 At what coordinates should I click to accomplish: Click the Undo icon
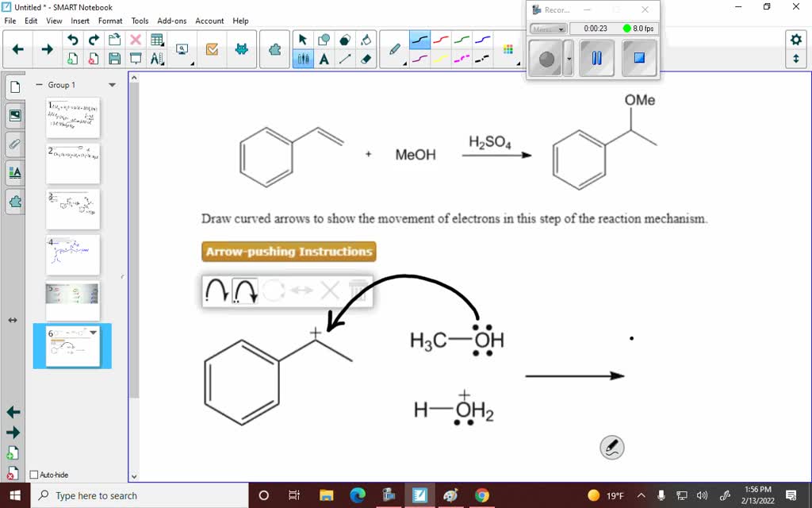[72, 39]
